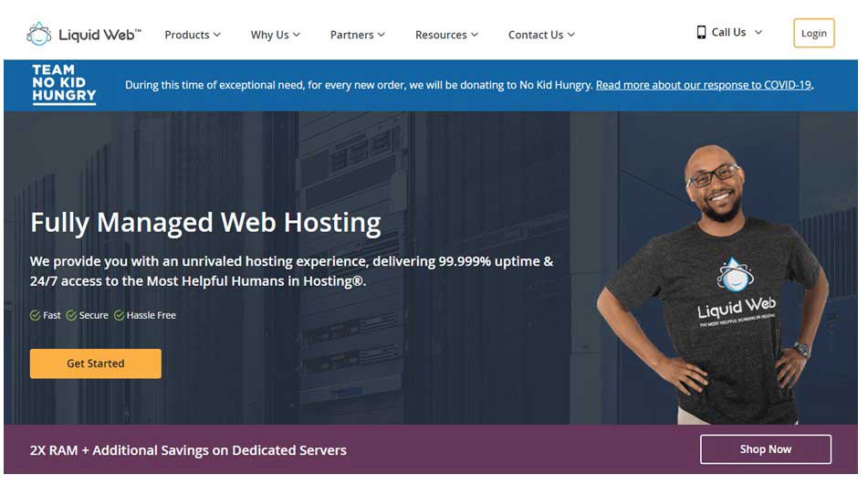Click the 2X RAM Dedicated Servers promo text

(188, 450)
